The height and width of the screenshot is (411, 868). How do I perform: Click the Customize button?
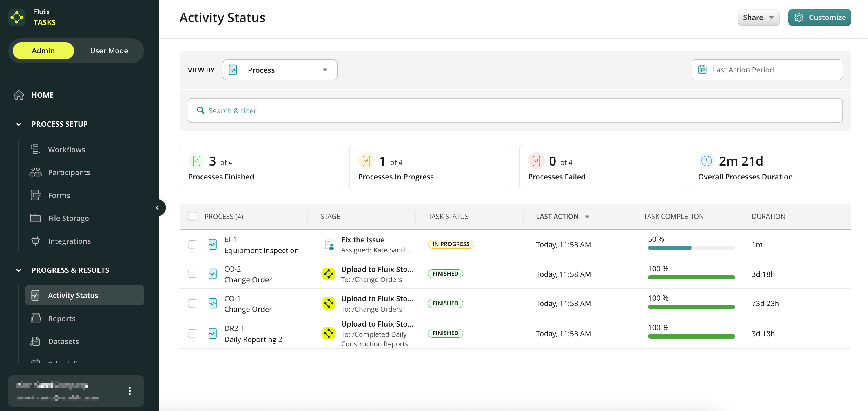pos(819,17)
